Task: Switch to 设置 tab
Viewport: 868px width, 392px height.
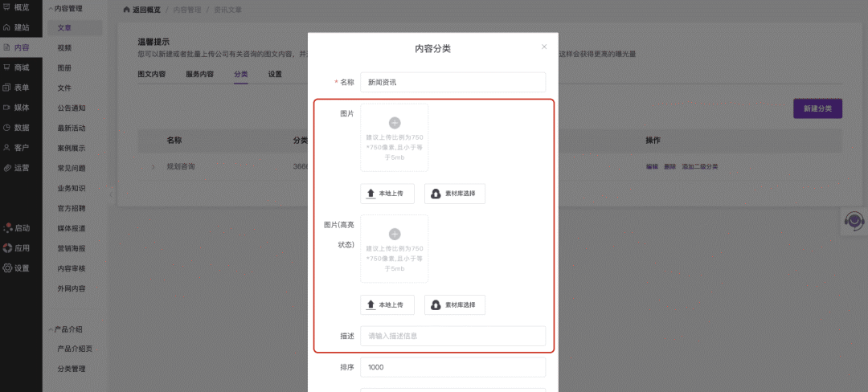Action: point(275,74)
